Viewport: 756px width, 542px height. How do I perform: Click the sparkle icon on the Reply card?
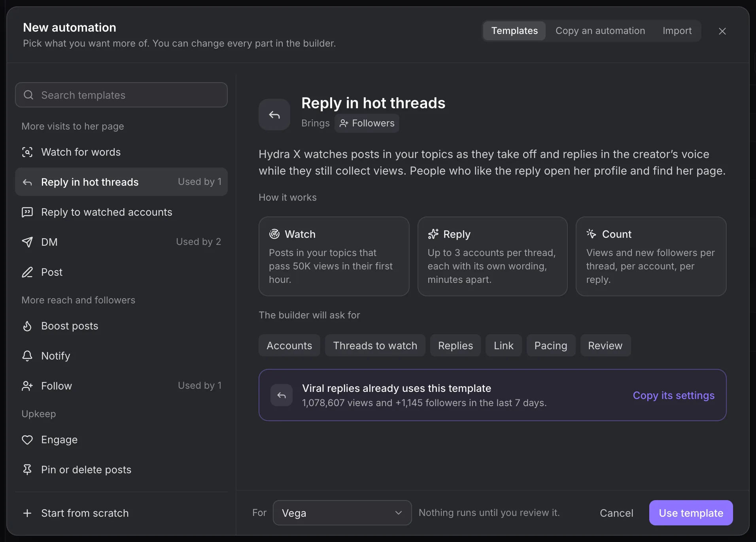pyautogui.click(x=433, y=234)
